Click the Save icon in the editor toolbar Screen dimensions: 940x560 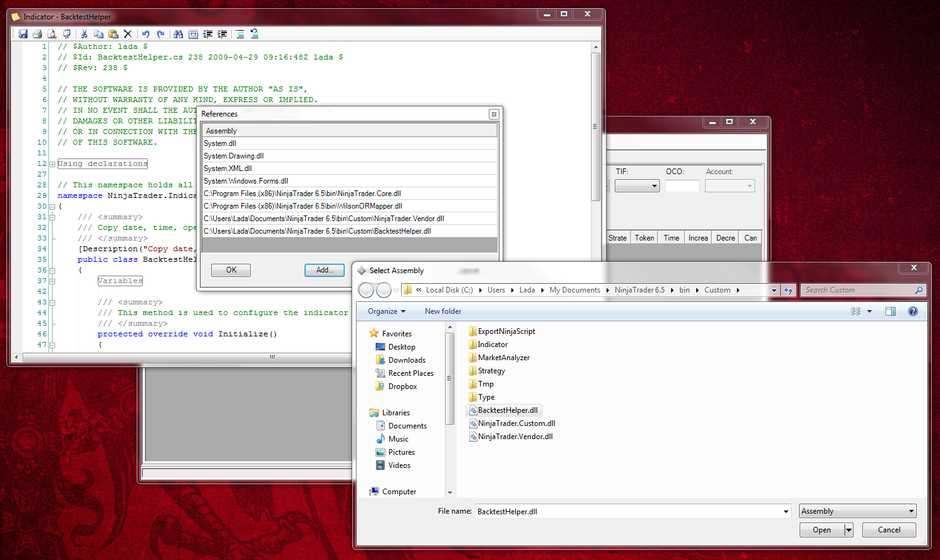pyautogui.click(x=23, y=34)
